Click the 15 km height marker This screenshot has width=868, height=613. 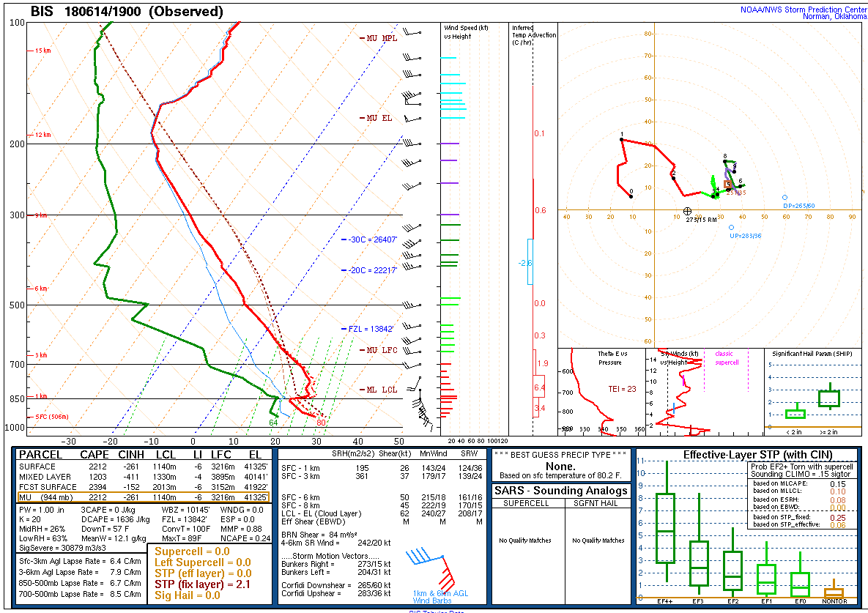[42, 51]
